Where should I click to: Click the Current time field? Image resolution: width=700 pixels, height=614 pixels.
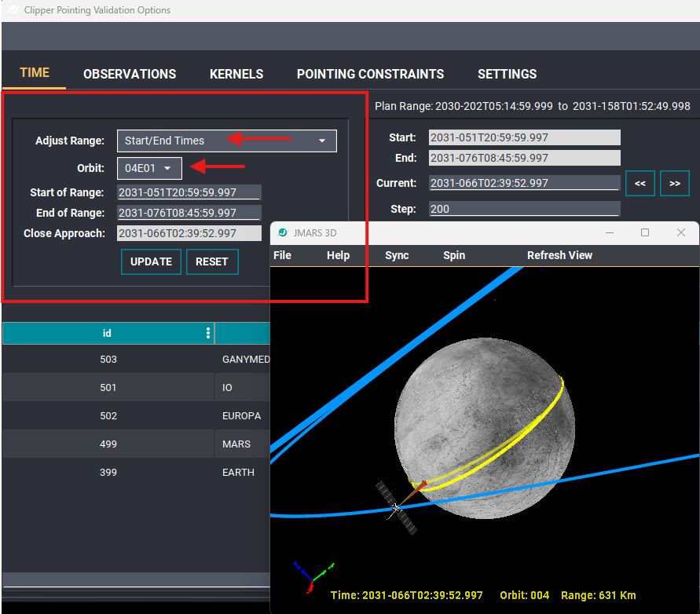pos(525,183)
